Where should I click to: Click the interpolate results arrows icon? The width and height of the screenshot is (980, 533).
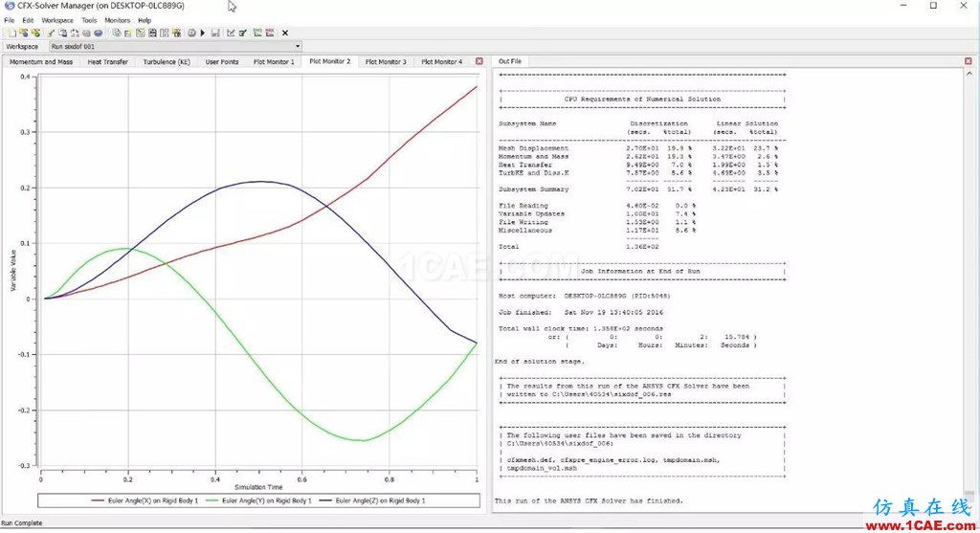coord(75,33)
